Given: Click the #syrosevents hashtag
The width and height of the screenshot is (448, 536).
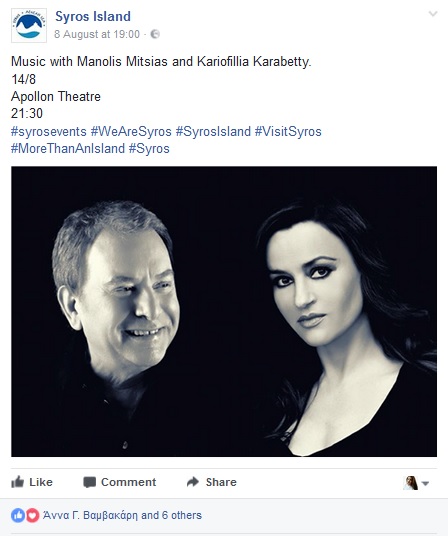Looking at the screenshot, I should click(49, 131).
